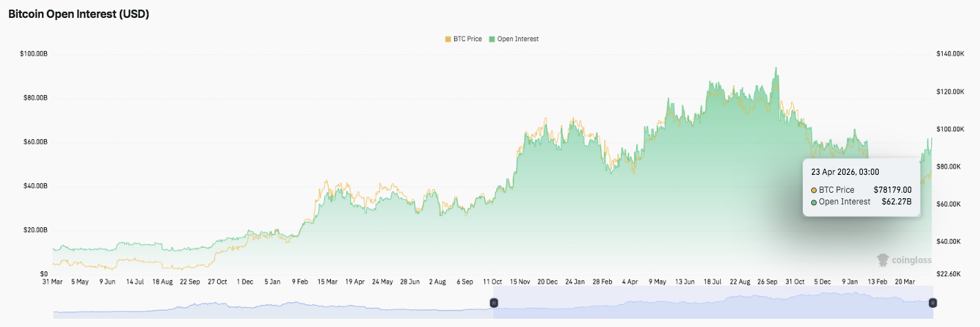Click the tooltip date 23 Apr 2026

pos(845,172)
